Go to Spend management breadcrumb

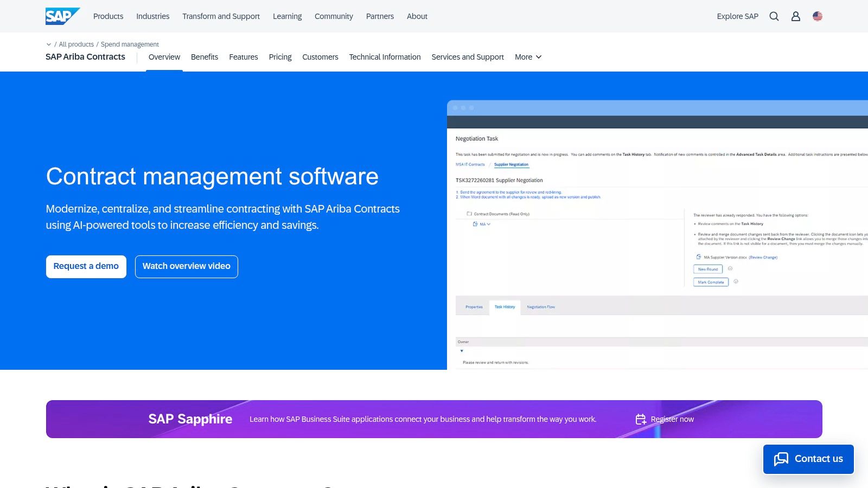coord(130,44)
